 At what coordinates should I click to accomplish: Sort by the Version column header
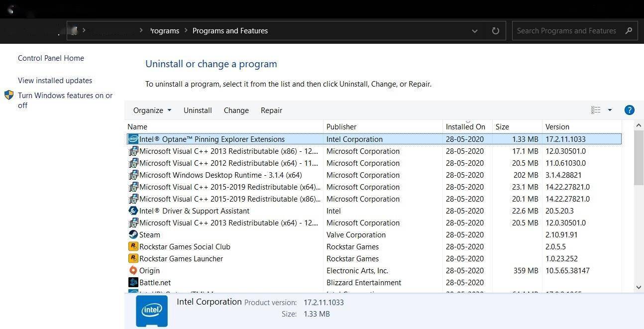tap(582, 127)
